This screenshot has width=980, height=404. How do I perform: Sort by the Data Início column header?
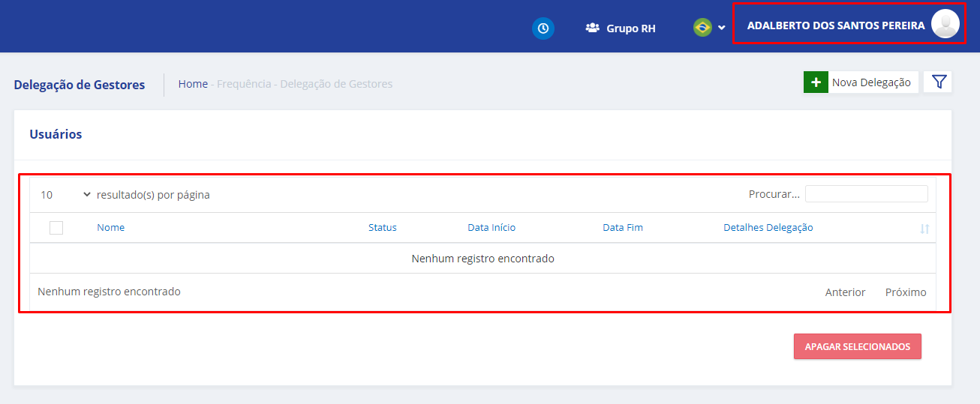pyautogui.click(x=492, y=228)
